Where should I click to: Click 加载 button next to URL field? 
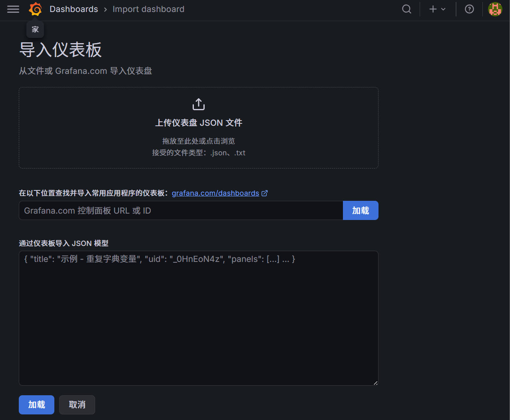[x=361, y=210]
